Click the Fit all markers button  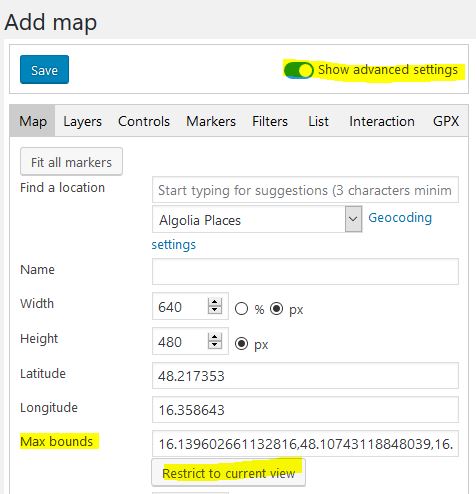[x=71, y=162]
